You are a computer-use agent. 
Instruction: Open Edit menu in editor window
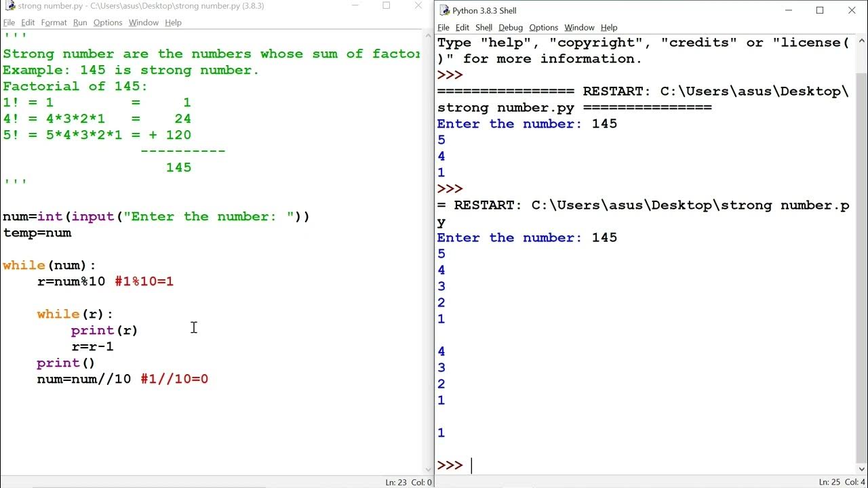pyautogui.click(x=28, y=22)
